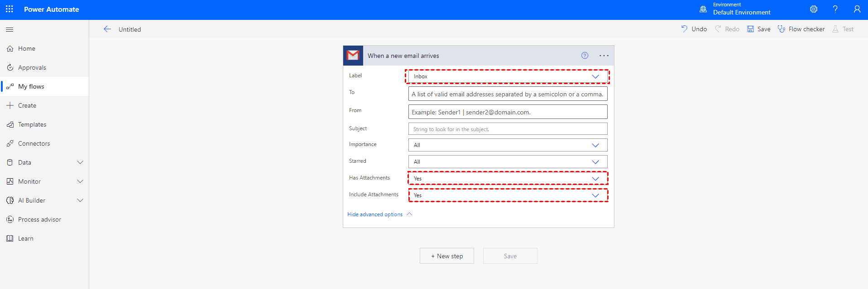Viewport: 868px width, 289px height.
Task: Open the account profile icon
Action: [857, 9]
